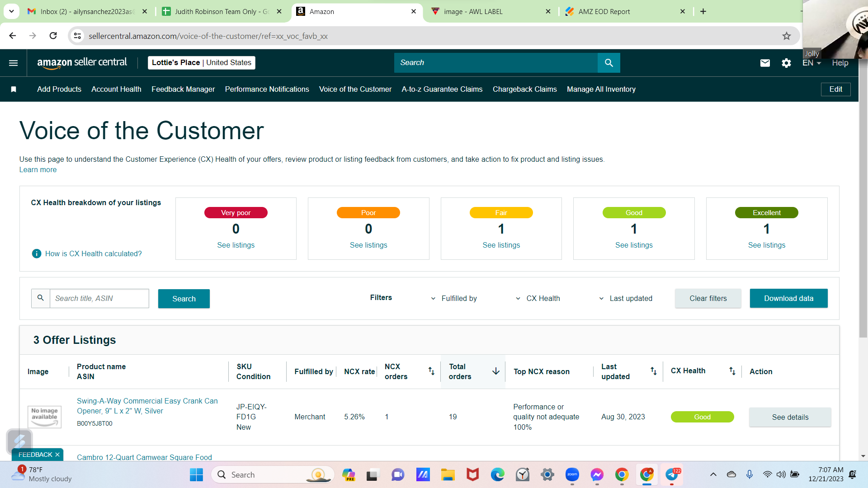Open Performance Notifications menu item
The width and height of the screenshot is (868, 488).
point(267,89)
